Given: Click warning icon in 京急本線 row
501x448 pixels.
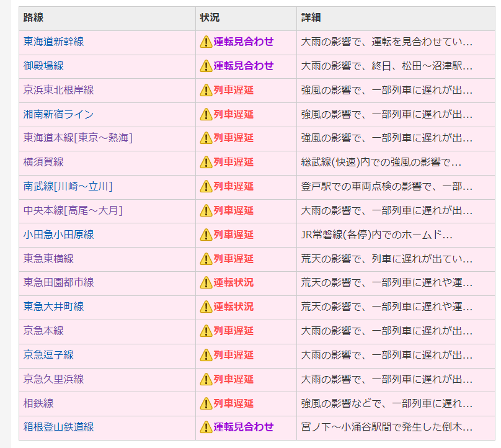Looking at the screenshot, I should (206, 331).
